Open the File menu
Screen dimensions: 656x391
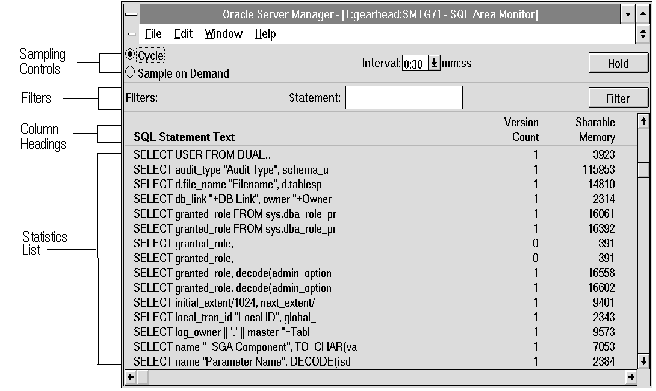(153, 34)
